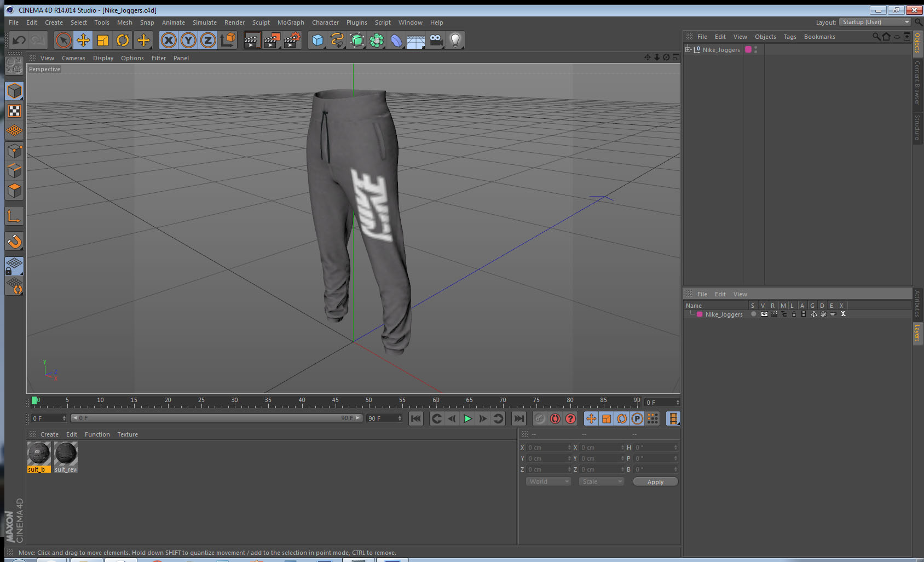Go to end of animation
Image resolution: width=924 pixels, height=562 pixels.
point(518,418)
